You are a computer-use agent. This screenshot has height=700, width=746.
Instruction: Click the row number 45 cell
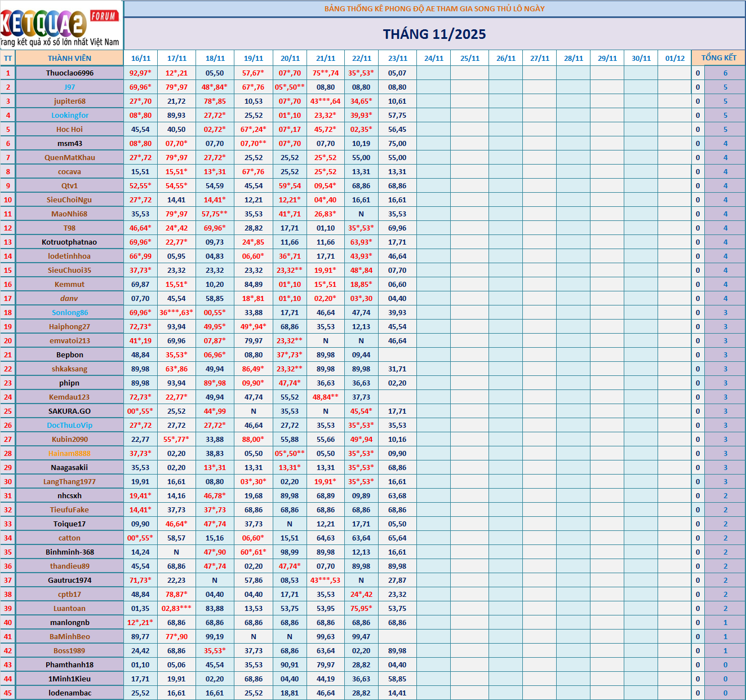point(8,693)
